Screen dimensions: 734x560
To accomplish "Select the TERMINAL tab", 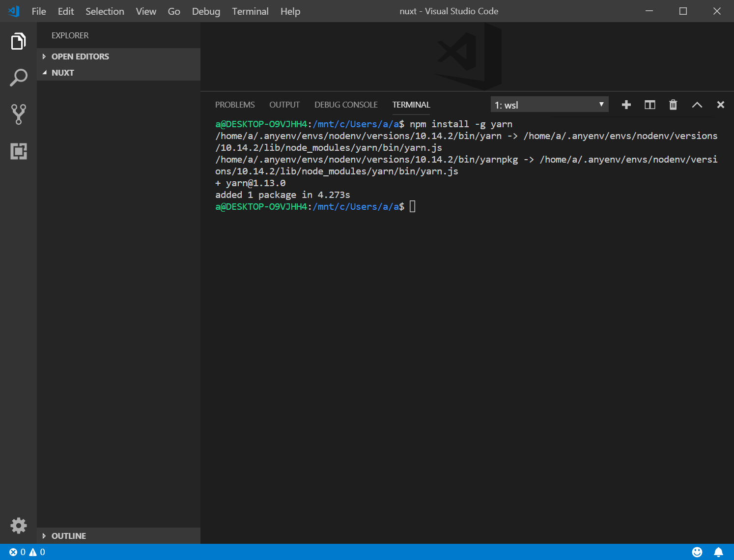I will point(411,105).
